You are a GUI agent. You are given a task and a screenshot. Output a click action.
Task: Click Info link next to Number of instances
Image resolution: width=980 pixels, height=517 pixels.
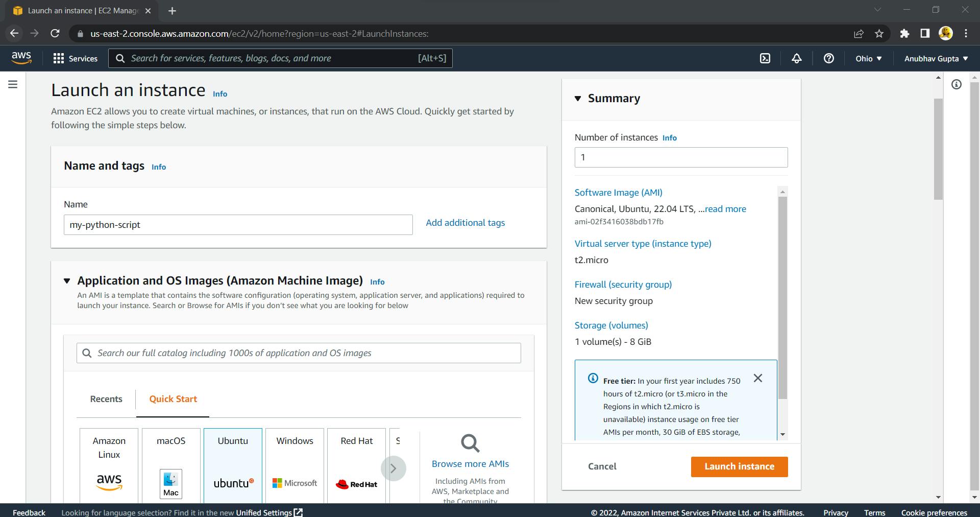[x=670, y=138]
